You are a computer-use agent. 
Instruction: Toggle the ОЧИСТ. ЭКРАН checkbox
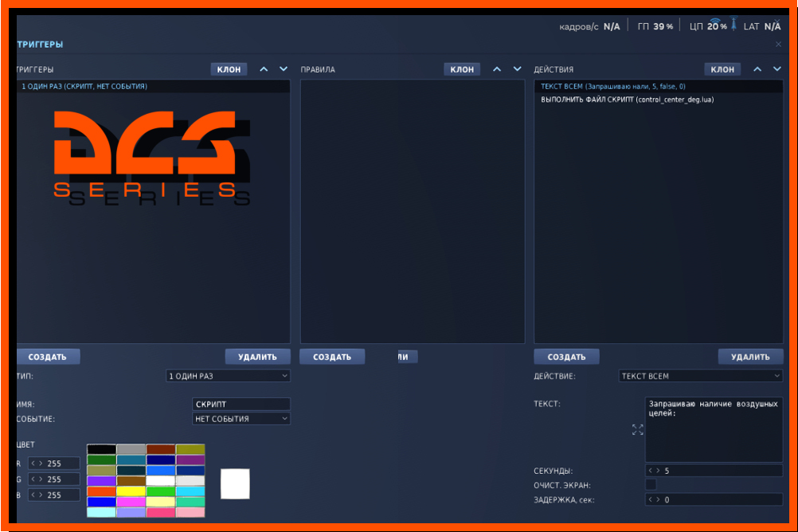coord(651,484)
